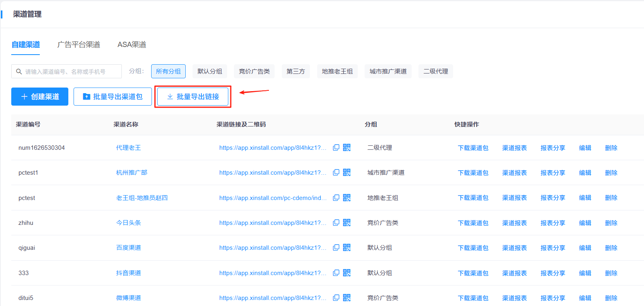Click 批量导出渠道包 button
Viewport: 644px width, 306px height.
tap(113, 96)
